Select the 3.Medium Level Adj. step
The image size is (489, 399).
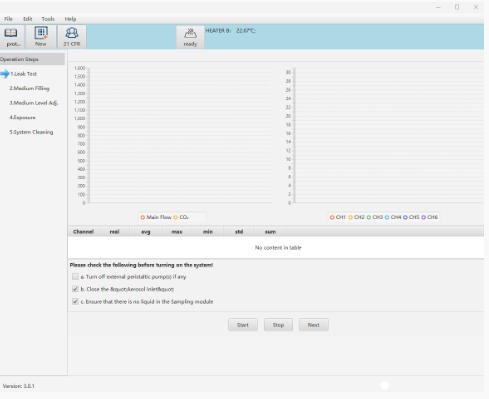[34, 103]
